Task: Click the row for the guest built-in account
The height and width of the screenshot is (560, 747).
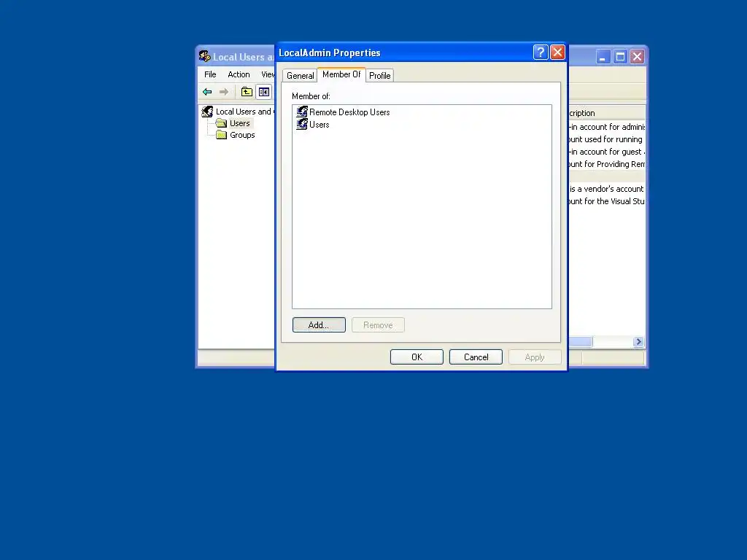Action: click(x=606, y=152)
